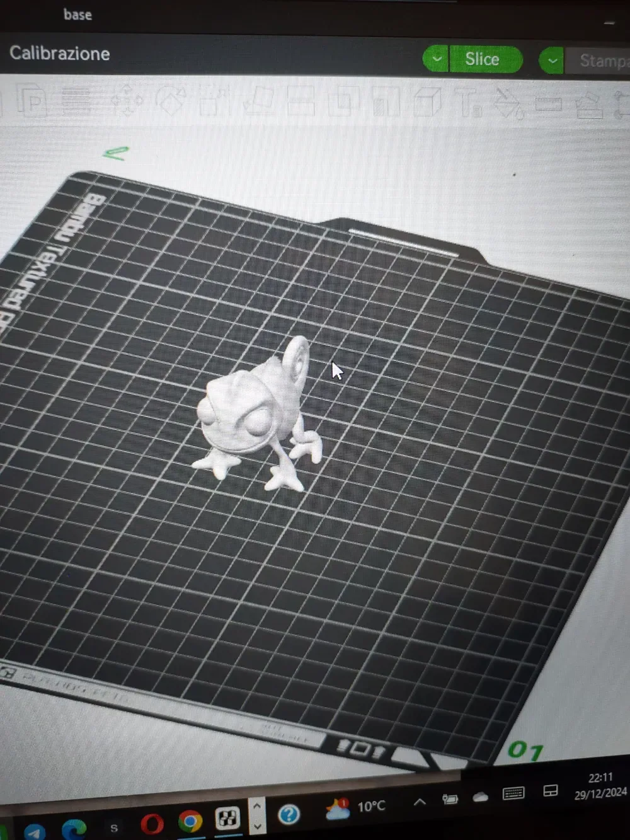
Task: Activate the Measure ruler tool
Action: (549, 103)
